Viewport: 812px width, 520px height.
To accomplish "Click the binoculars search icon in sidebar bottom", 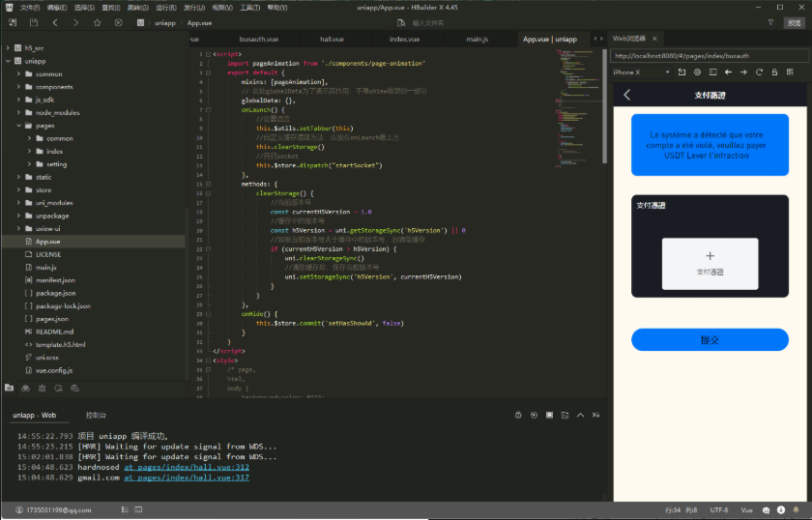I will 25,388.
